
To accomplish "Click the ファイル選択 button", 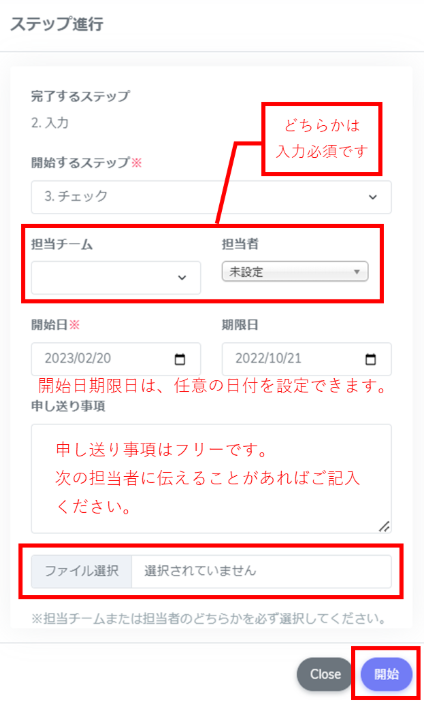I will [81, 571].
